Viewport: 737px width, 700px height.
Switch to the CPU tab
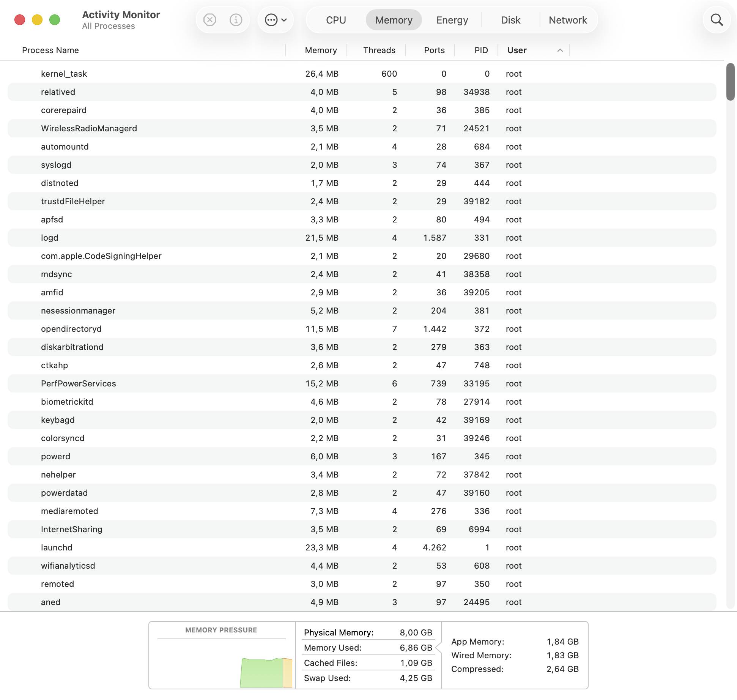click(x=336, y=20)
